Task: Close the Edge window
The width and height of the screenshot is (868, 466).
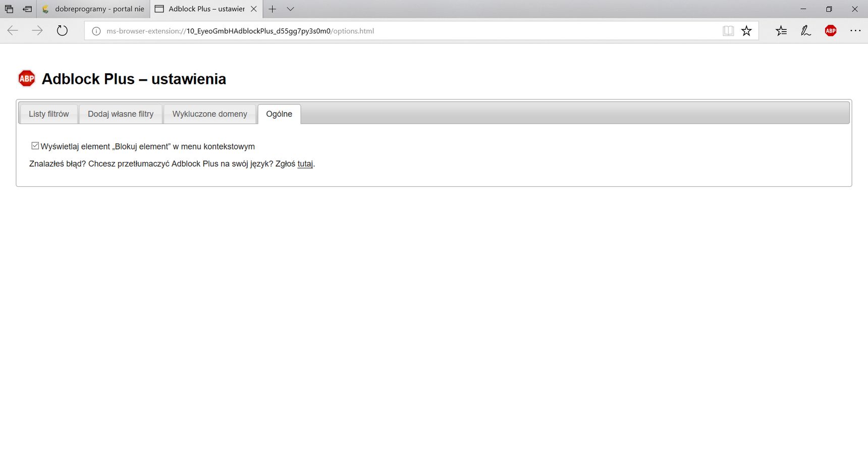Action: click(855, 9)
